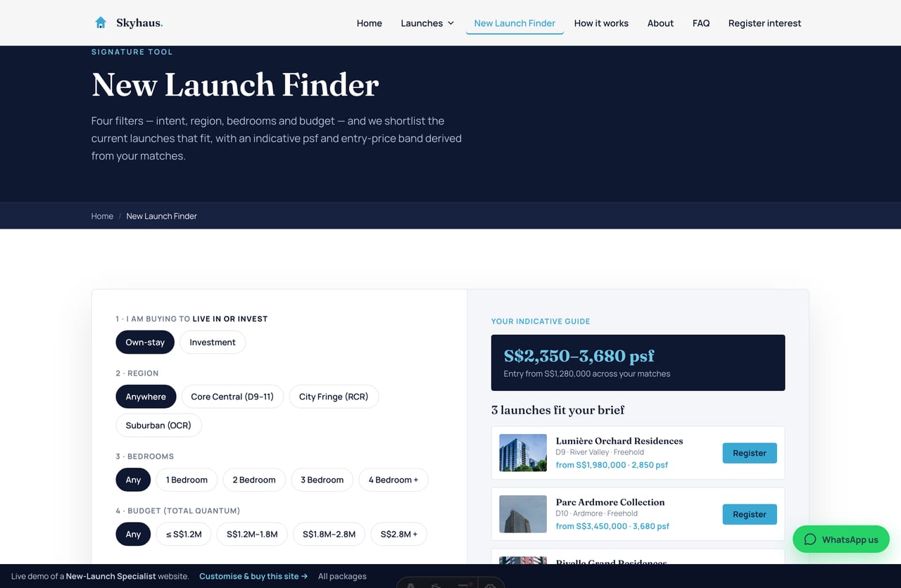Filter by 3 Bedroom
901x588 pixels.
[322, 480]
